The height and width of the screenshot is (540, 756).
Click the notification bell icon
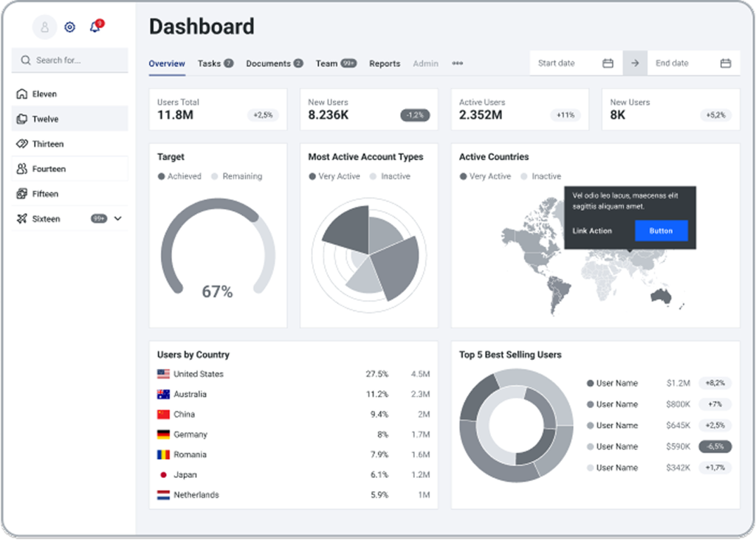tap(94, 27)
